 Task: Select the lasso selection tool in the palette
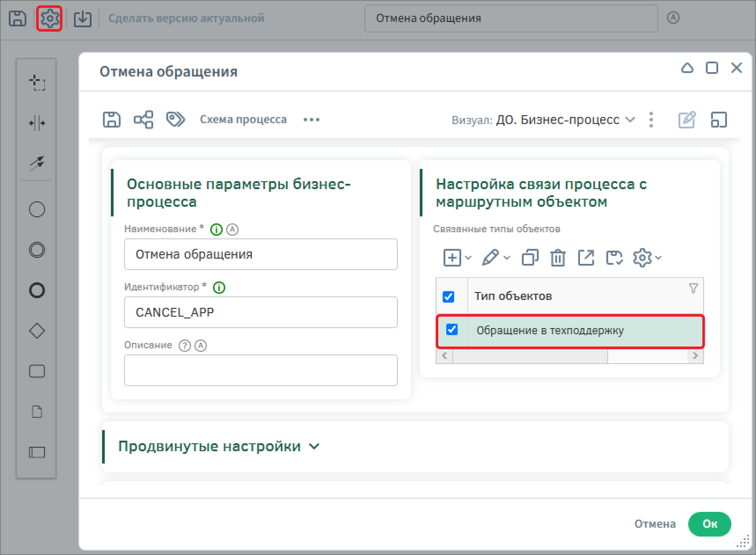pyautogui.click(x=37, y=82)
